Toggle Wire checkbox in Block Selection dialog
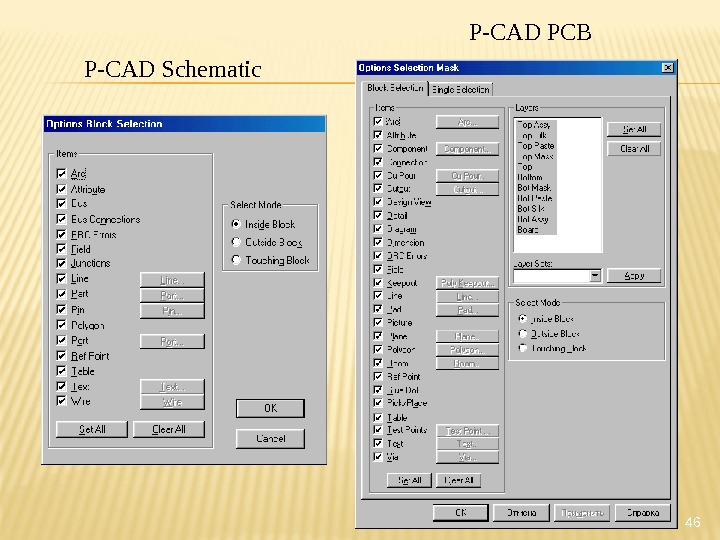 [x=61, y=401]
